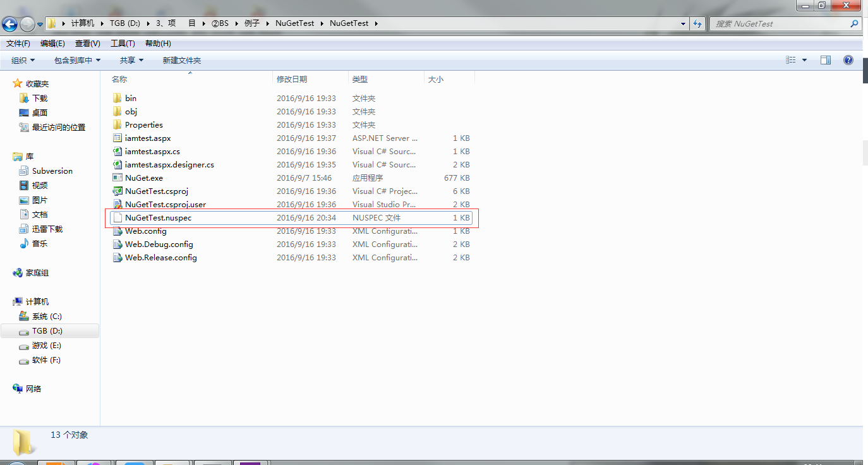Viewport: 868px width, 465px height.
Task: Click the change view icon
Action: [x=791, y=60]
